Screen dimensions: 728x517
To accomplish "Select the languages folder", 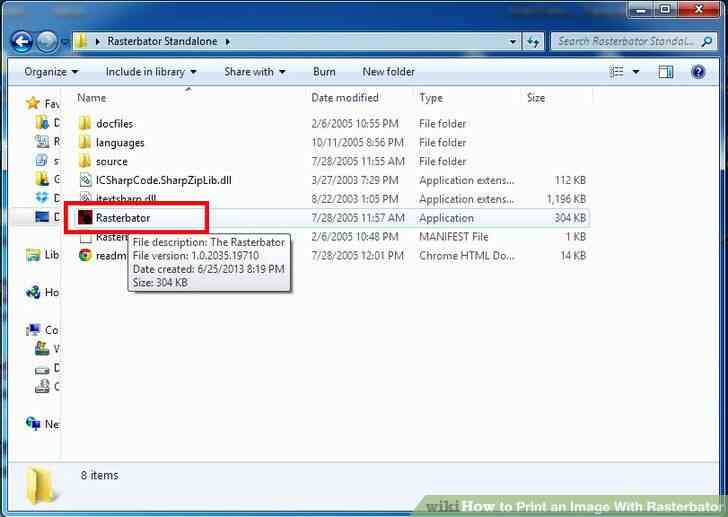I will [x=119, y=143].
